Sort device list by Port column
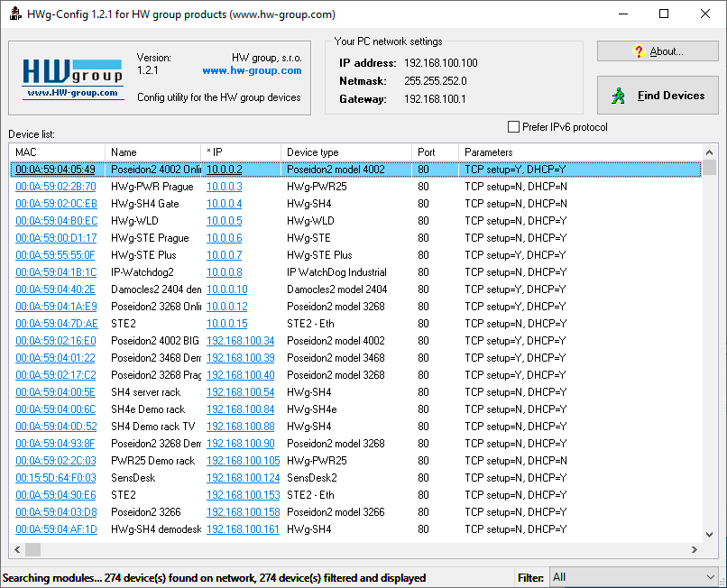Screen dimensions: 727x588 (436, 152)
